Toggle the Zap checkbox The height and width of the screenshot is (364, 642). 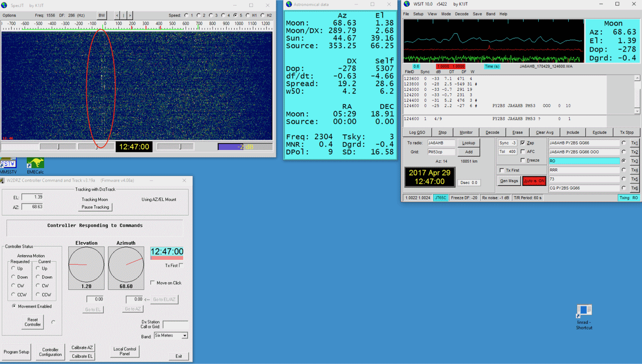(523, 143)
